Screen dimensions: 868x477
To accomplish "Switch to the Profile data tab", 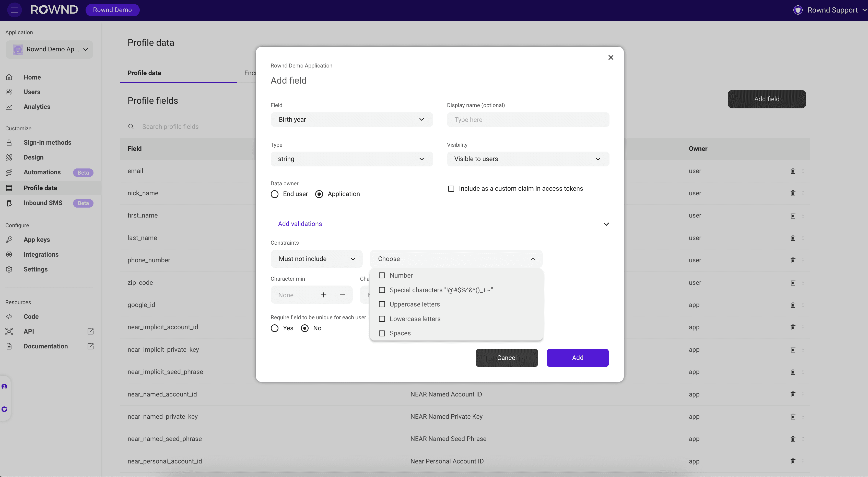I will tap(144, 73).
